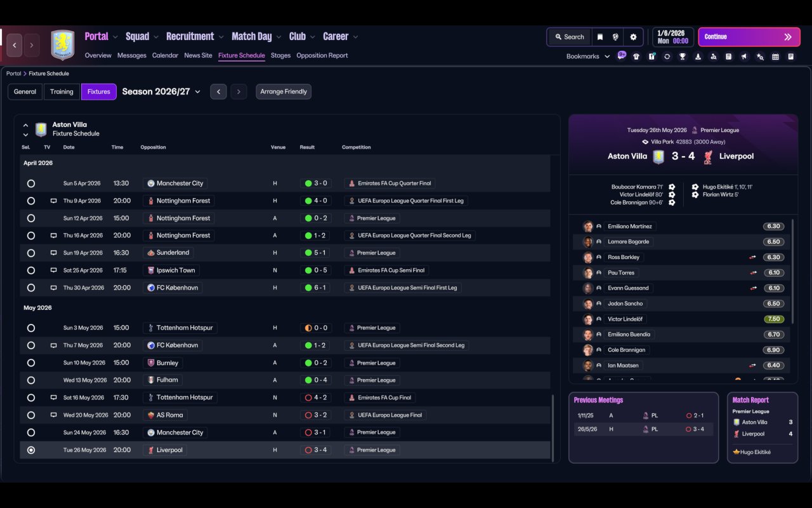Select the Fulham fixture radio button

(x=31, y=380)
